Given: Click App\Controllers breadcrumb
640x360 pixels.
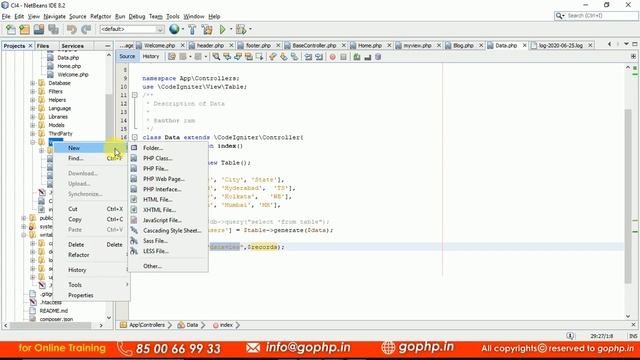Looking at the screenshot, I should (147, 325).
